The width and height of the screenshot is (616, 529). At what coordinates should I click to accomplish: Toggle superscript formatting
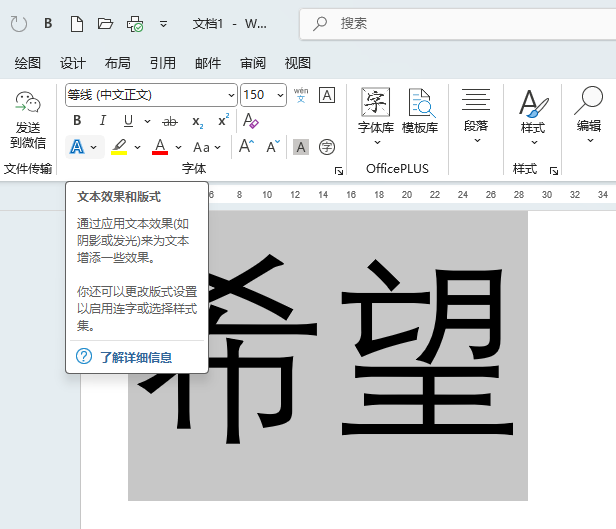pyautogui.click(x=224, y=120)
